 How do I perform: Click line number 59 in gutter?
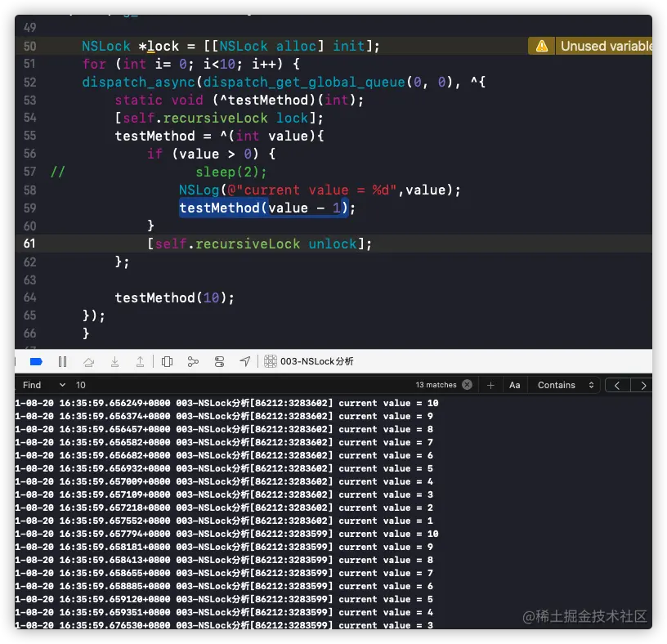[x=29, y=208]
